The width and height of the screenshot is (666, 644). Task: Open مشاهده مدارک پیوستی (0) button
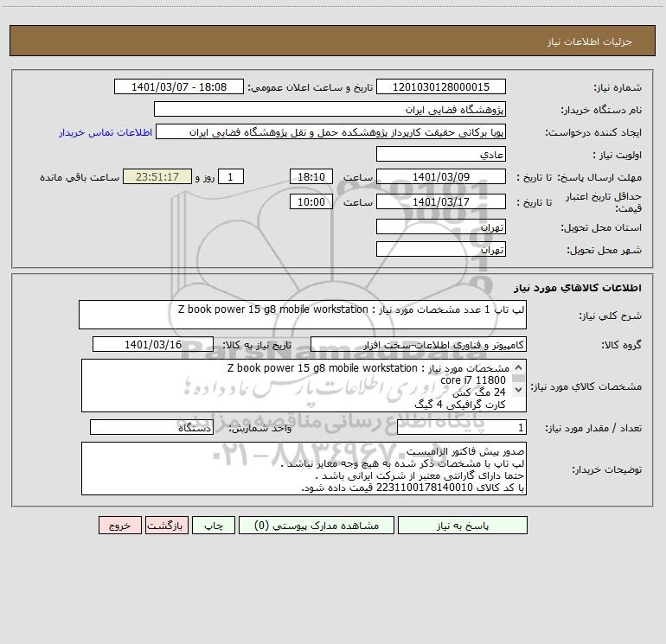317,526
